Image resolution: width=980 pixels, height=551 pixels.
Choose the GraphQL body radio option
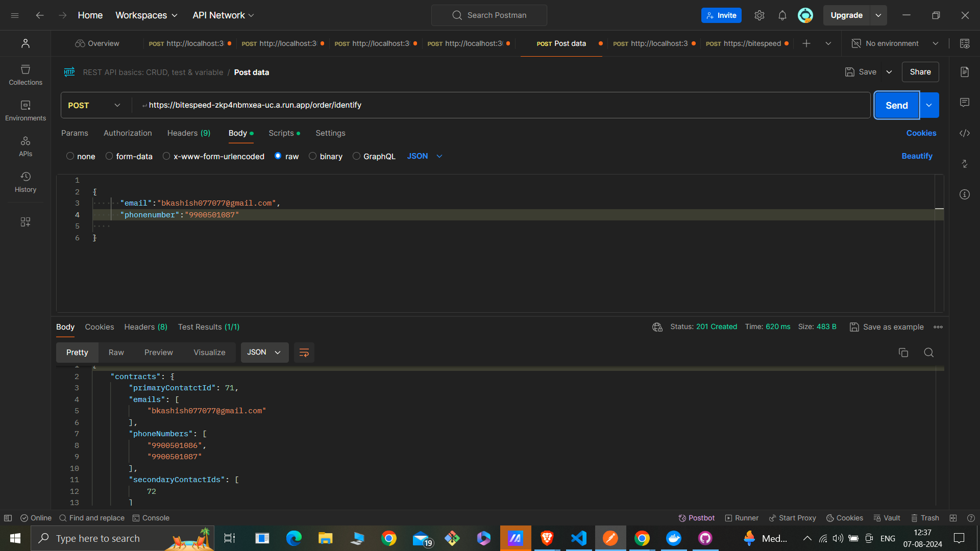356,156
